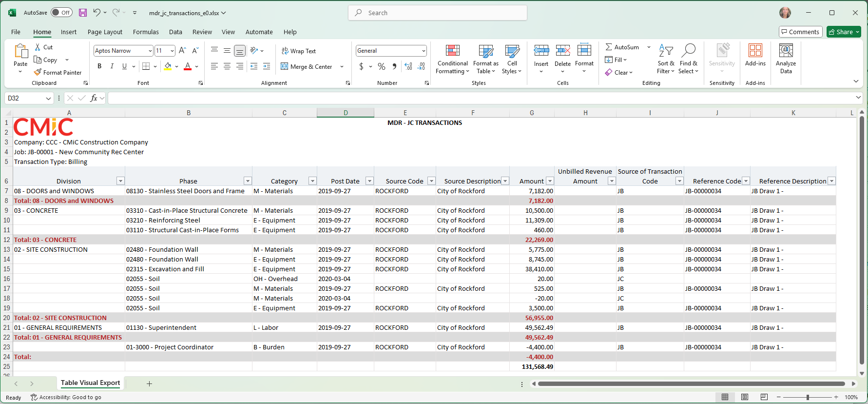
Task: Switch to the Insert tab
Action: (69, 32)
